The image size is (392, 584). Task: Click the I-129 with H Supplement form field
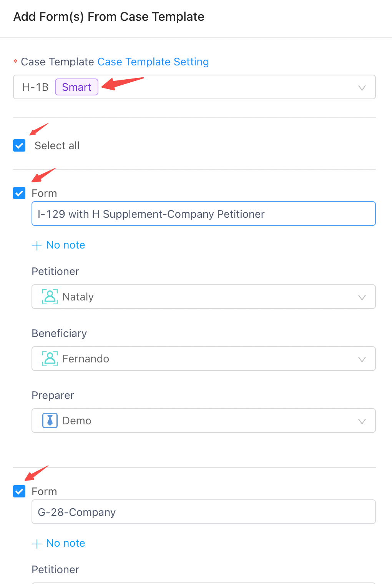204,214
